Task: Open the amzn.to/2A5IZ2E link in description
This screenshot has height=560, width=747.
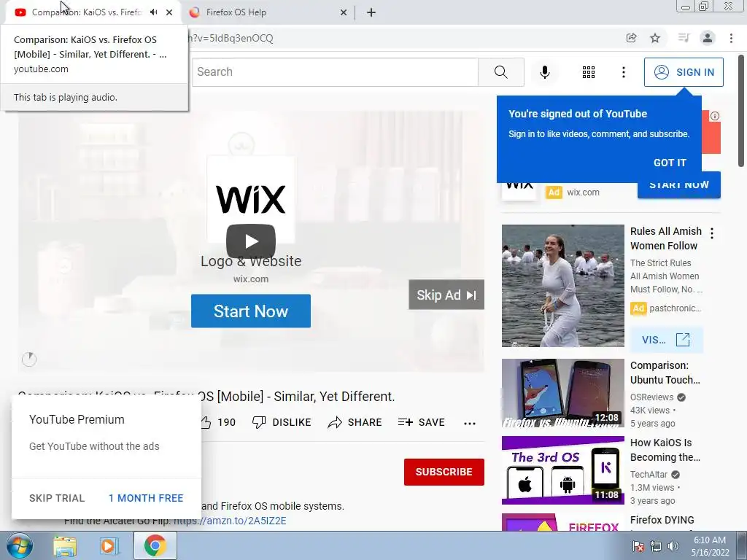Action: coord(231,521)
